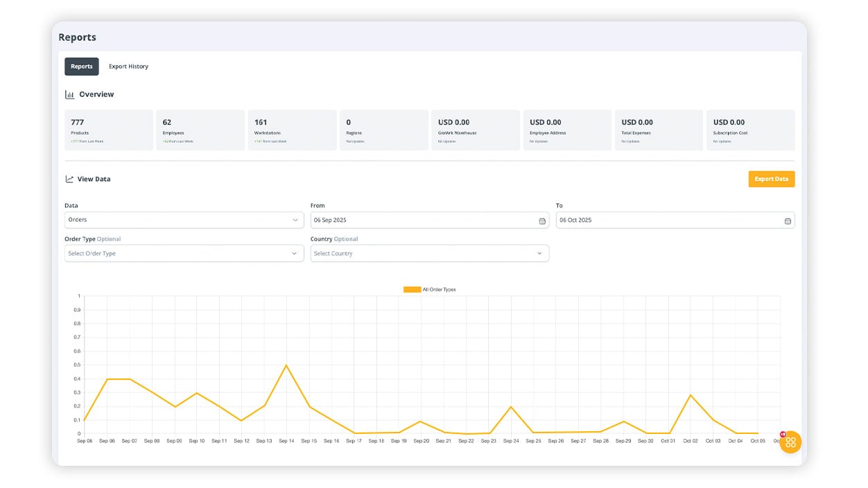
Task: Click the Overview bar chart icon
Action: click(x=69, y=95)
